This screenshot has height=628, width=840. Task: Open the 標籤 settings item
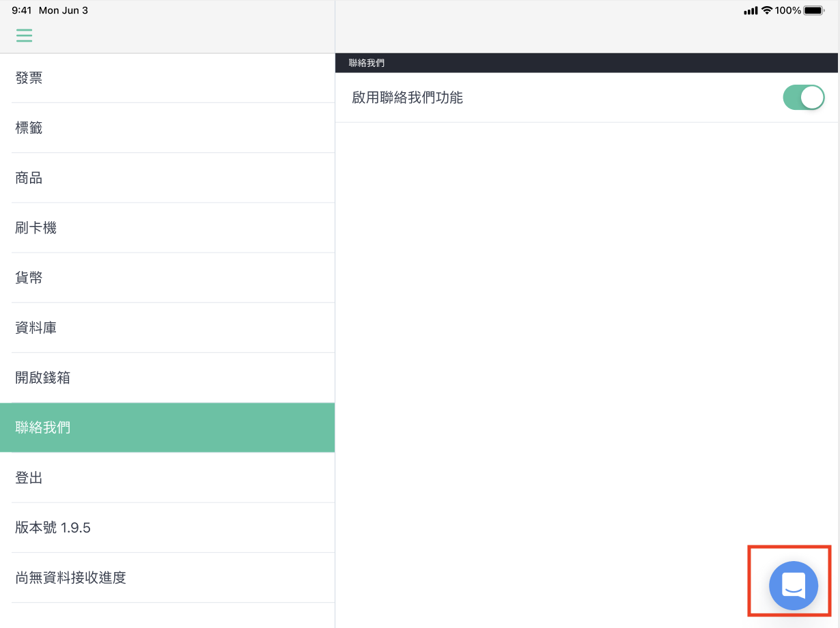[x=167, y=128]
